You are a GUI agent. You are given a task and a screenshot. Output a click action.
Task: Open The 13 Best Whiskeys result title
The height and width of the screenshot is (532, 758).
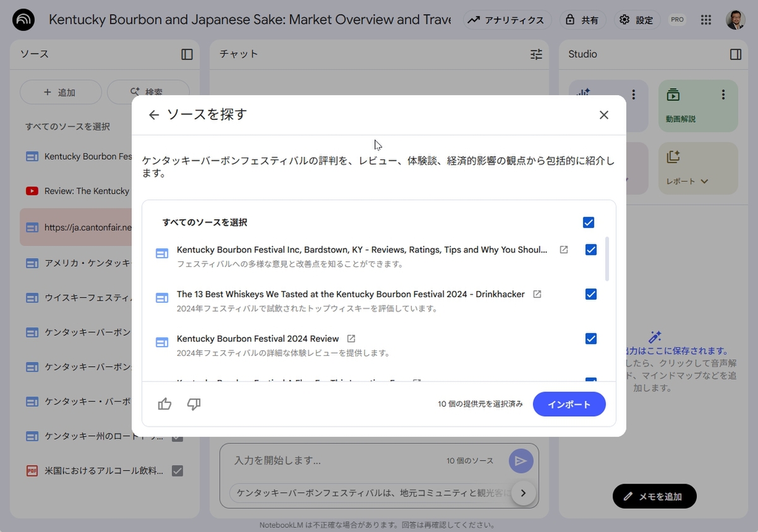(x=351, y=294)
